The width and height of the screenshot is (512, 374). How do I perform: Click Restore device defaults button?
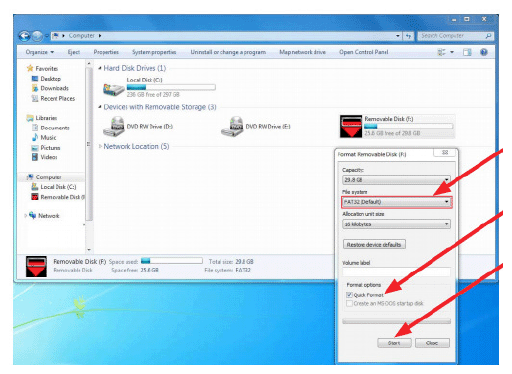coord(374,244)
